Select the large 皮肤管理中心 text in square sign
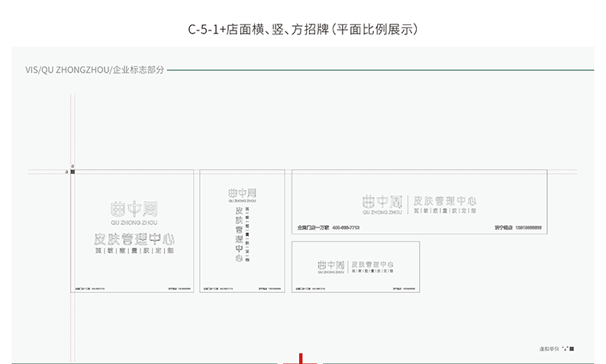 [134, 239]
